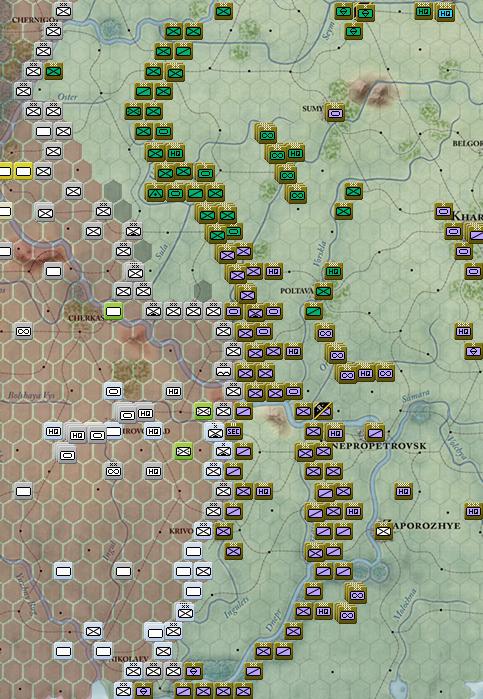Select the green mountain-symbol unit counter

point(155,193)
